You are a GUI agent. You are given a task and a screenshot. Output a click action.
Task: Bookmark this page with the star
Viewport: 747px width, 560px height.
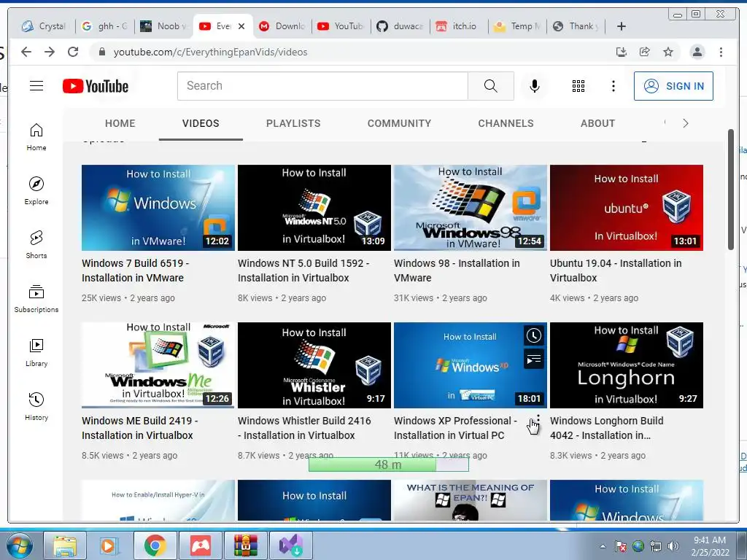coord(668,52)
